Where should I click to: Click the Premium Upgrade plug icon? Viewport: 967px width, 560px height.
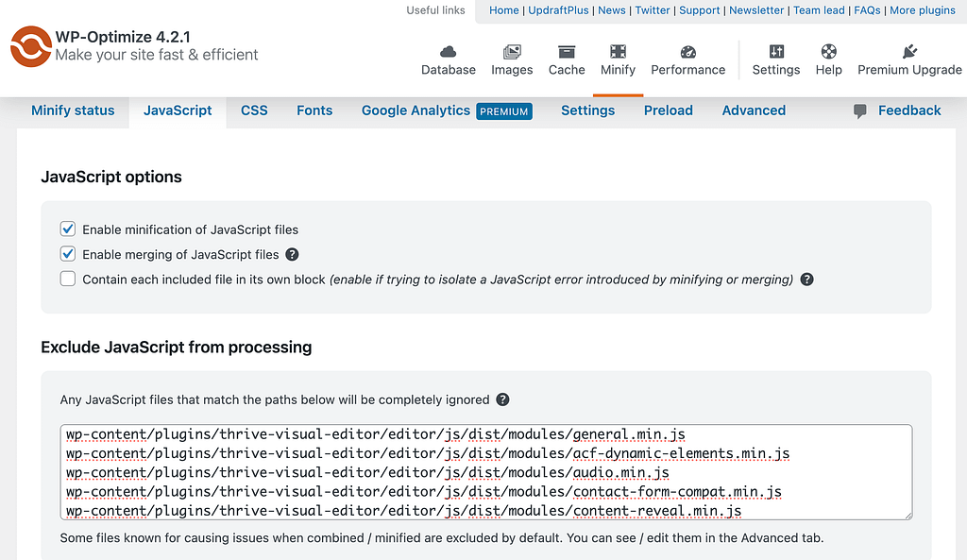909,51
